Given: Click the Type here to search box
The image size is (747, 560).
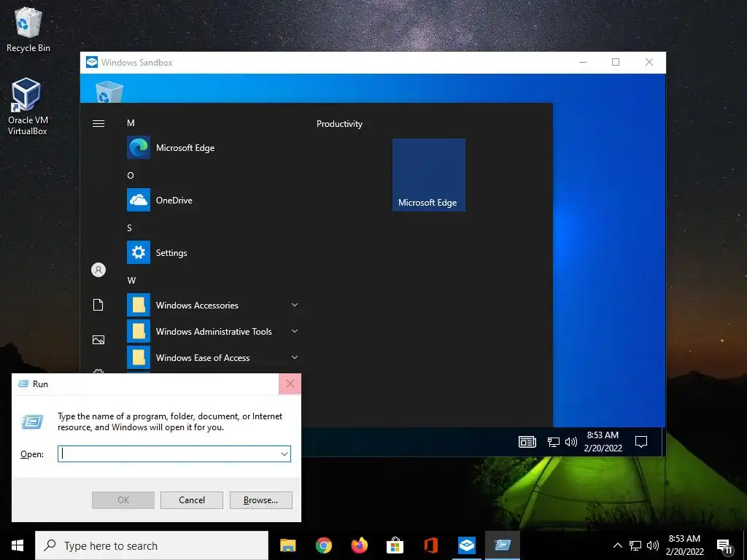Looking at the screenshot, I should [x=152, y=545].
